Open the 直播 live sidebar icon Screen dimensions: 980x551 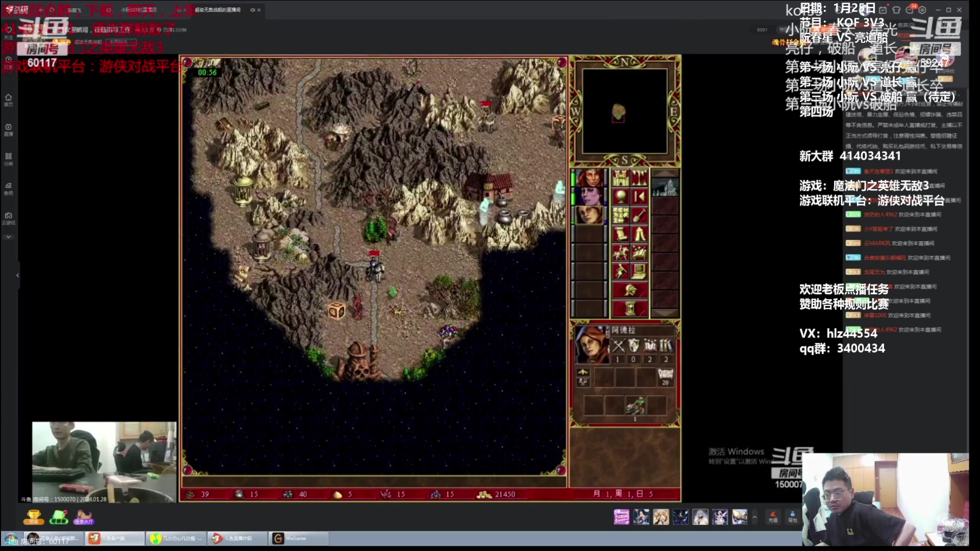coord(8,129)
